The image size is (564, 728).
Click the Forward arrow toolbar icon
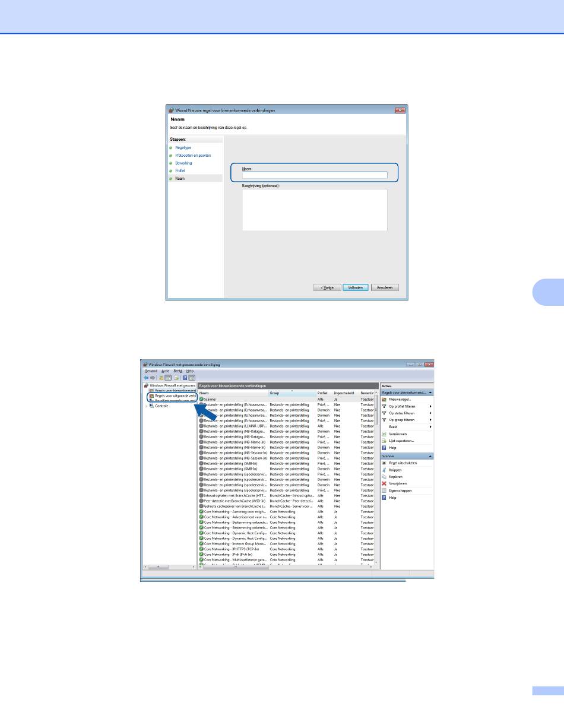153,377
